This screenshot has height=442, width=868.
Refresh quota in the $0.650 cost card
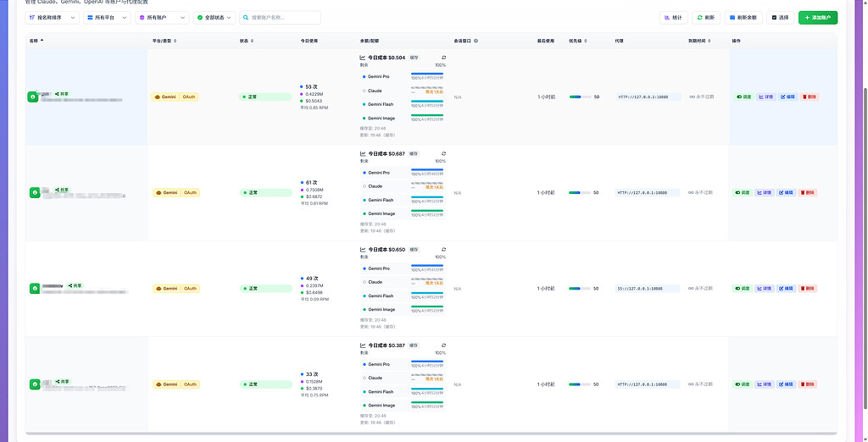click(x=443, y=250)
